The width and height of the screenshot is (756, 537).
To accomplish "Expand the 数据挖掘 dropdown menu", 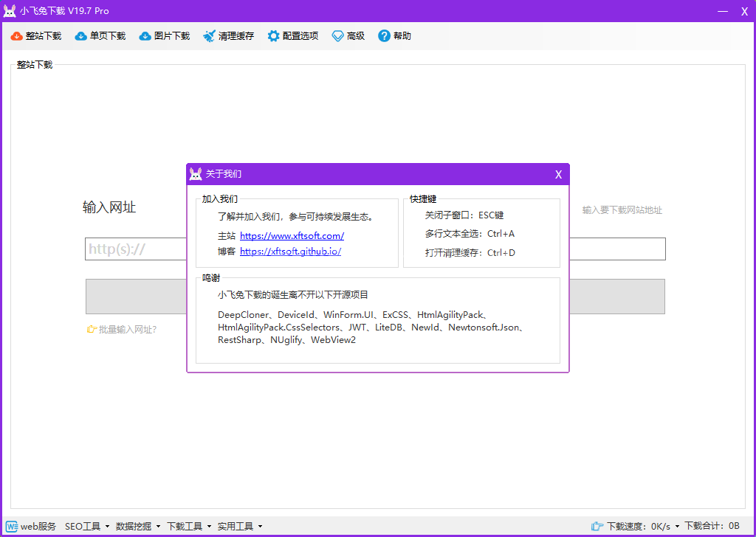I will (138, 526).
